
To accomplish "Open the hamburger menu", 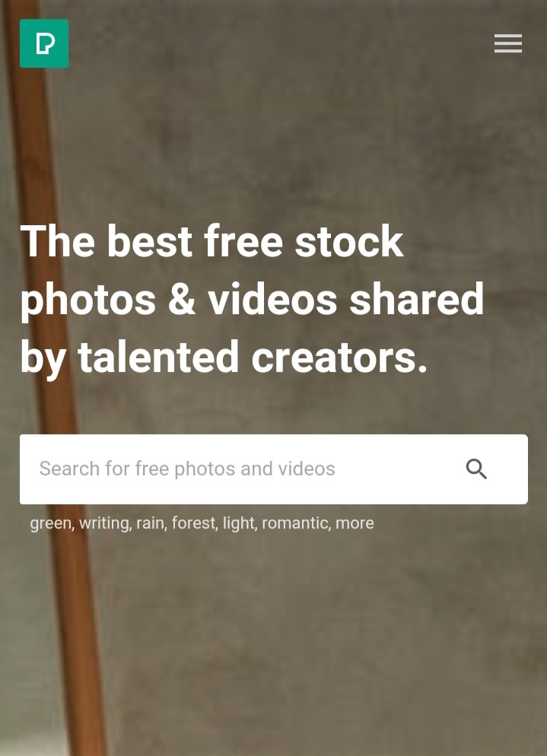I will 508,43.
